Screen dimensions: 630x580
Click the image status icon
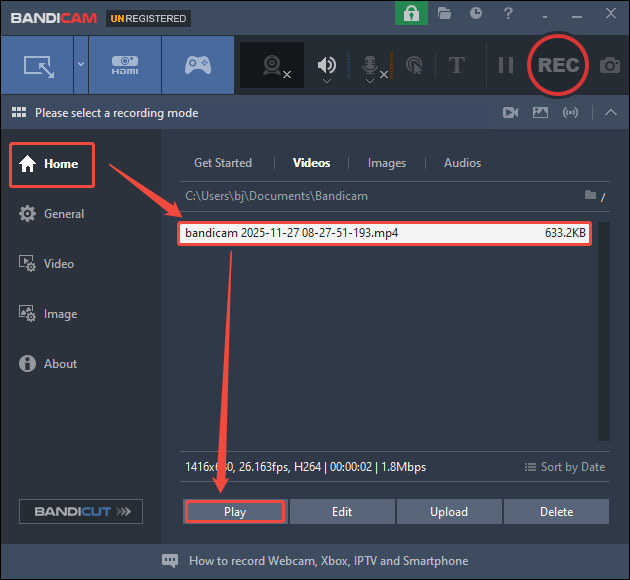click(540, 112)
